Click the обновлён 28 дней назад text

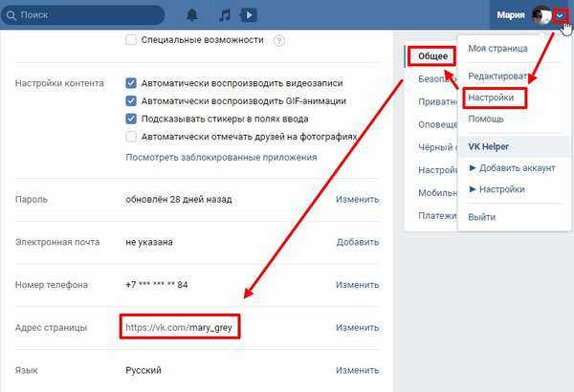[179, 200]
